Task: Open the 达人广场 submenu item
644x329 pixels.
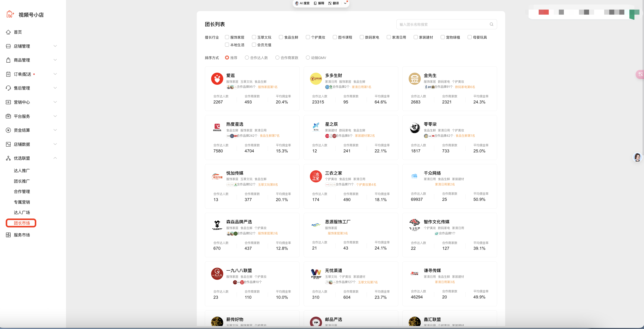Action: [x=22, y=212]
